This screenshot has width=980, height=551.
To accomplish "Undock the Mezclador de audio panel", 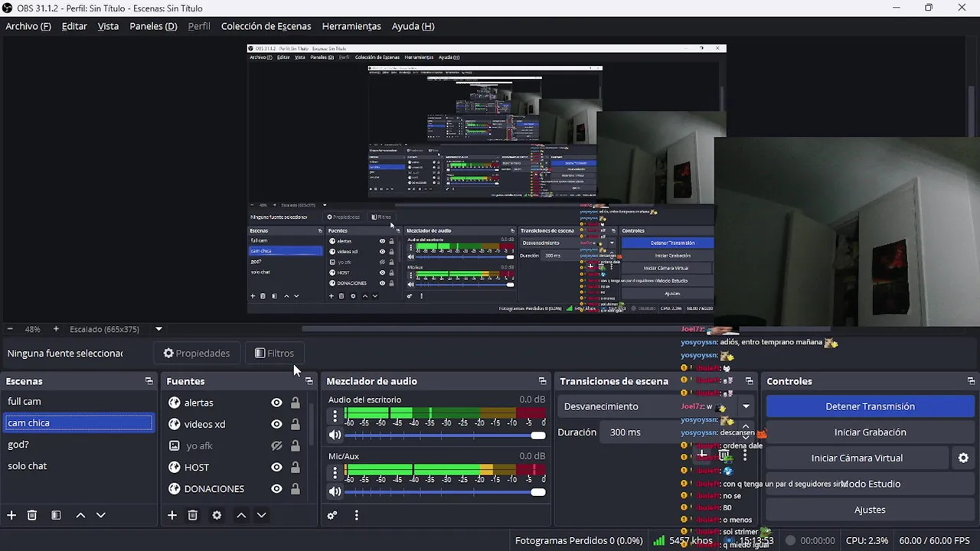I will 543,381.
